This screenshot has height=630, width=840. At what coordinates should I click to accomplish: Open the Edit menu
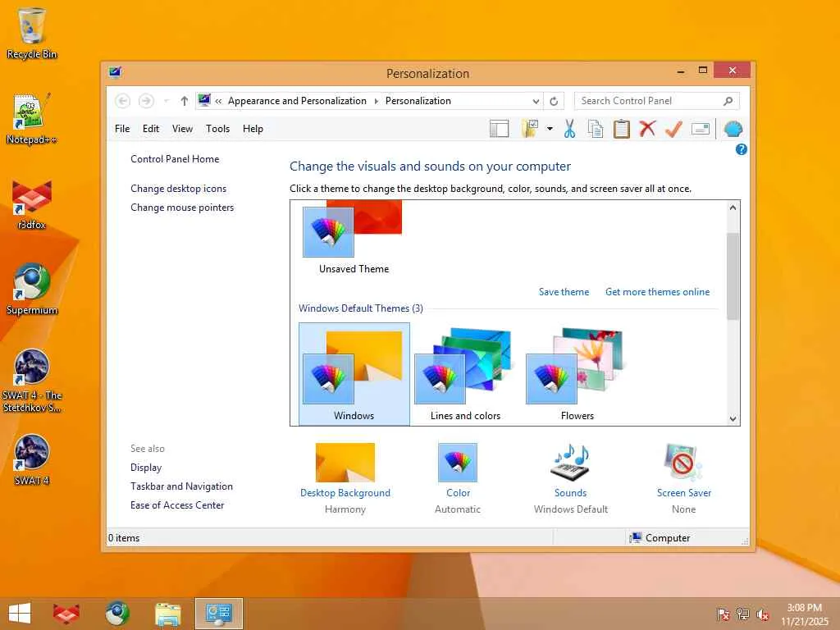tap(151, 129)
